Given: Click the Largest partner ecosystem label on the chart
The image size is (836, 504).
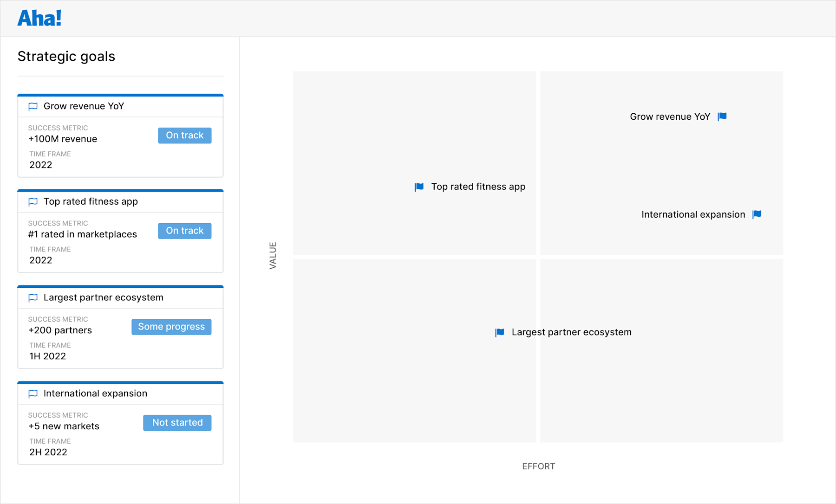Looking at the screenshot, I should click(572, 332).
